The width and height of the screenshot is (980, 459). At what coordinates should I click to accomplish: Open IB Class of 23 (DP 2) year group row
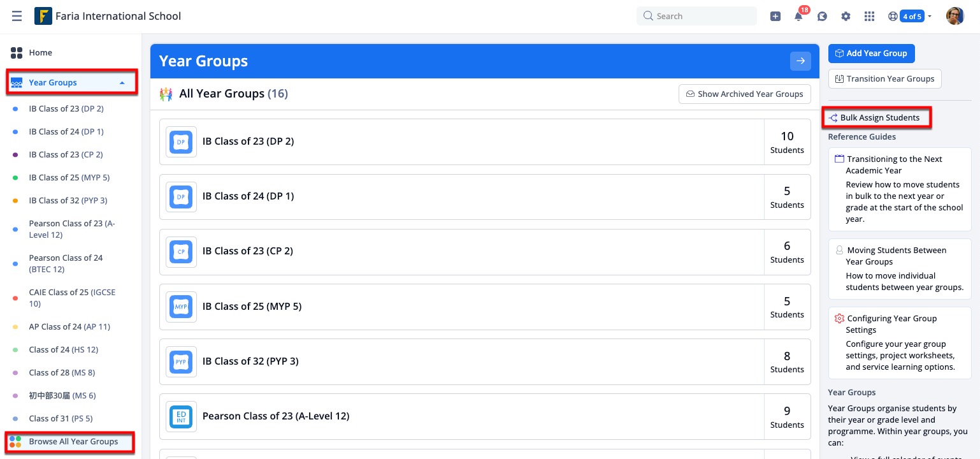[485, 142]
